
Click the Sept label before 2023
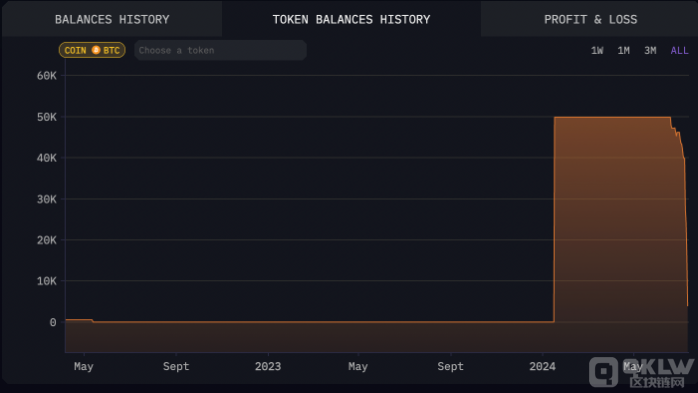coord(176,366)
